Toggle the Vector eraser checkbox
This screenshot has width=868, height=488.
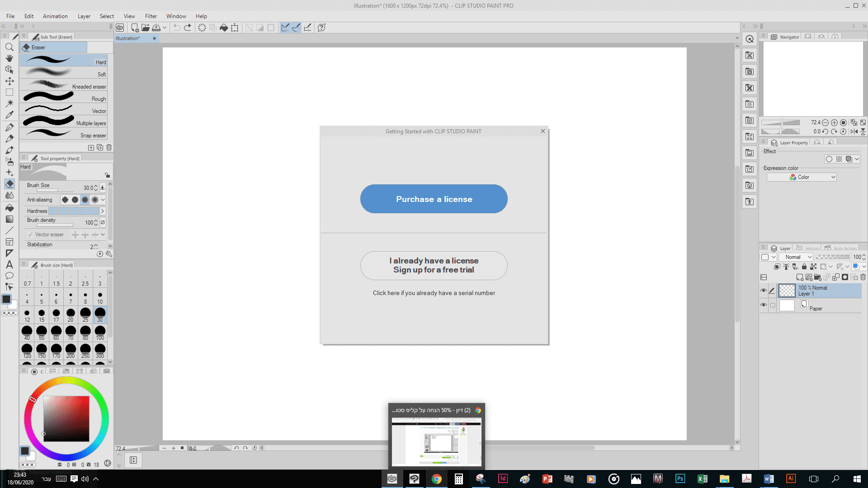(30, 235)
